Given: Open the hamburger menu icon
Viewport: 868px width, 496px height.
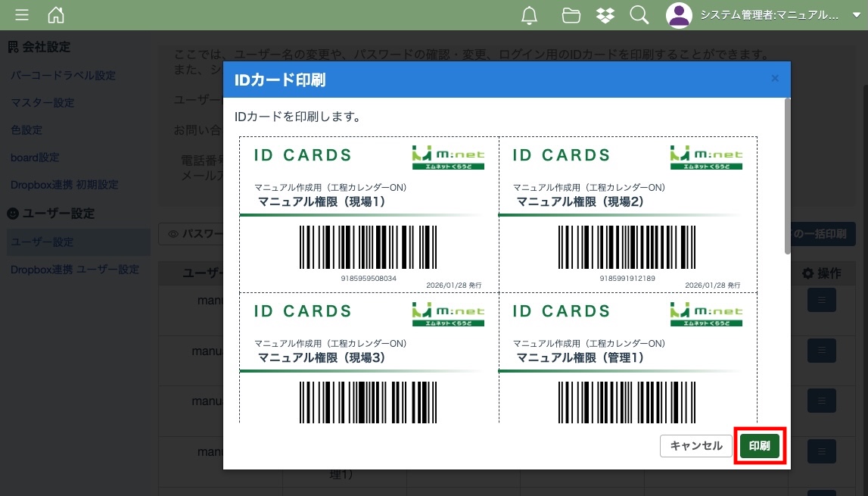Looking at the screenshot, I should pyautogui.click(x=22, y=15).
